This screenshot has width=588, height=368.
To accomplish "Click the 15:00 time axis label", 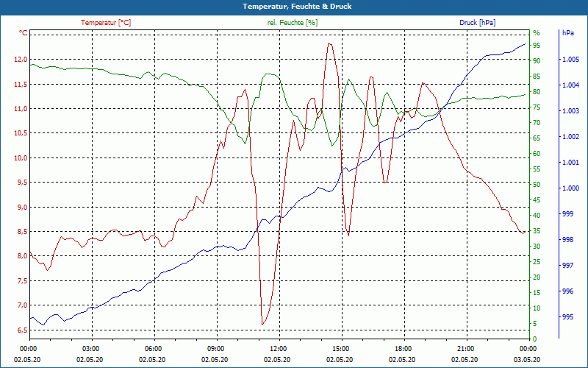I will [342, 348].
